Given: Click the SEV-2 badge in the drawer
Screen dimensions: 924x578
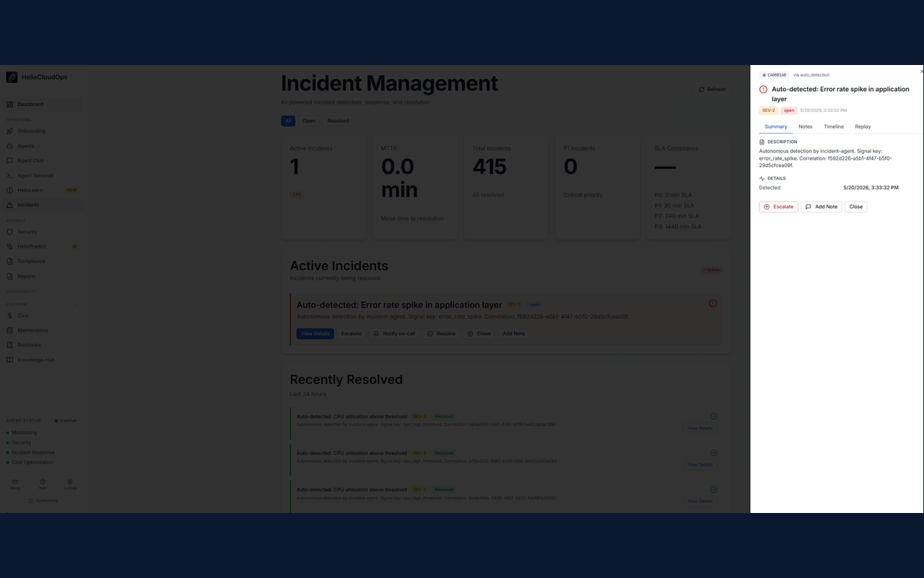Looking at the screenshot, I should pos(769,111).
